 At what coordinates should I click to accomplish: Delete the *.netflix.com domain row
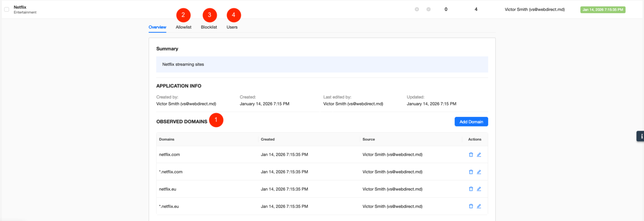[x=471, y=172]
